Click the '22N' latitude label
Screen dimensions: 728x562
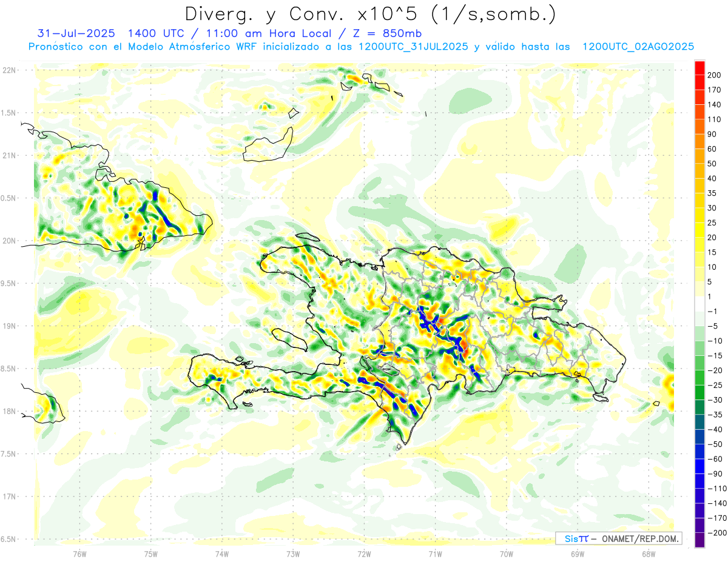pyautogui.click(x=8, y=70)
